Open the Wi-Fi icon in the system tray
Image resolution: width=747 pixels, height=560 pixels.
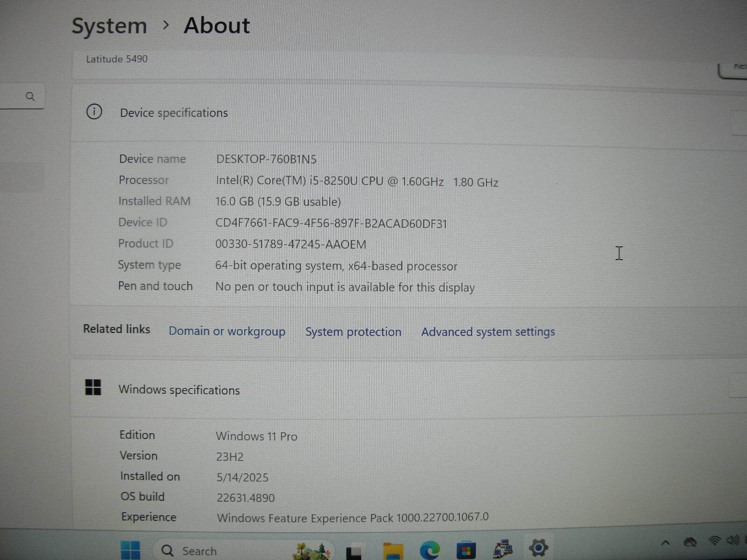click(715, 542)
